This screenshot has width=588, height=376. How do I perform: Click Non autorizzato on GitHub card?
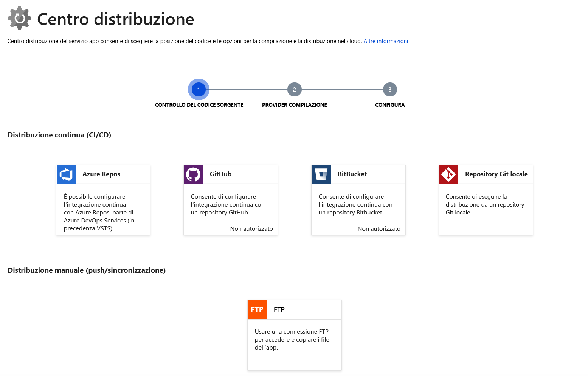(251, 229)
